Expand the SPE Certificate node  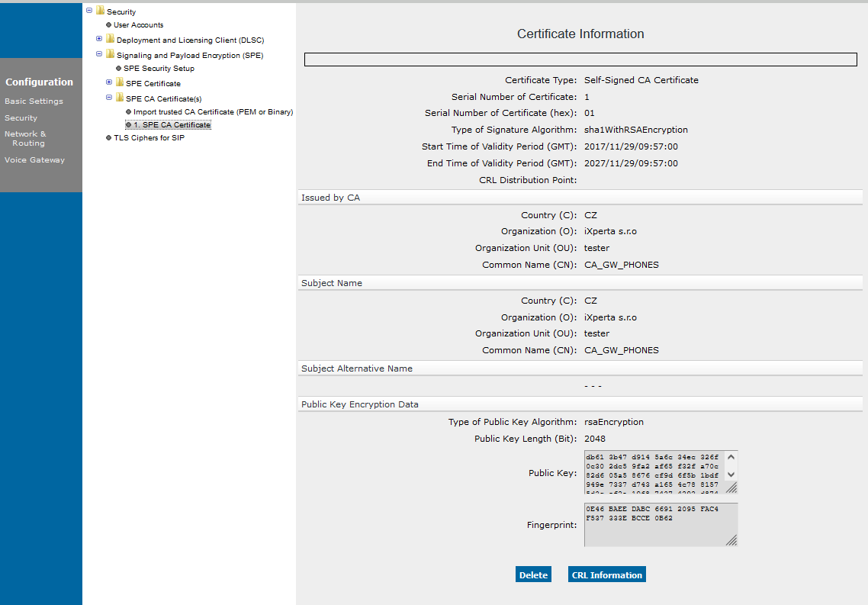click(x=109, y=82)
